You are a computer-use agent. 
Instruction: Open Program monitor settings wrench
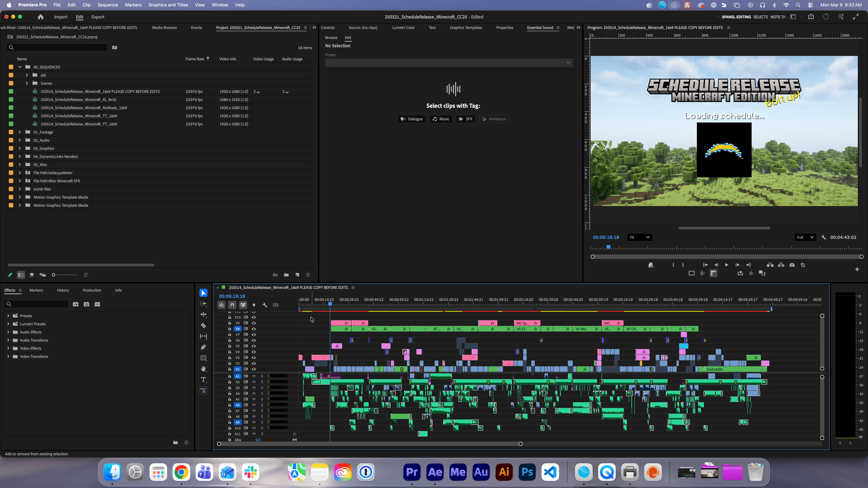pos(824,237)
